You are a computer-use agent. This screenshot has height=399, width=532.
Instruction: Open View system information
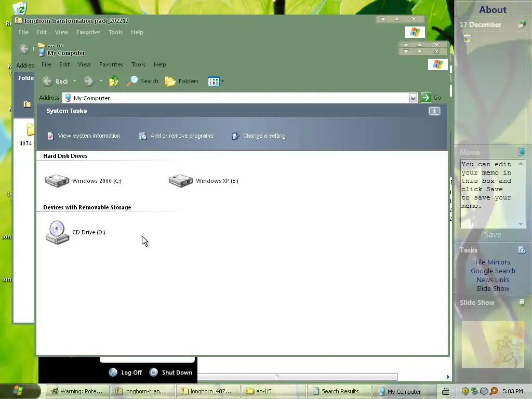(84, 136)
